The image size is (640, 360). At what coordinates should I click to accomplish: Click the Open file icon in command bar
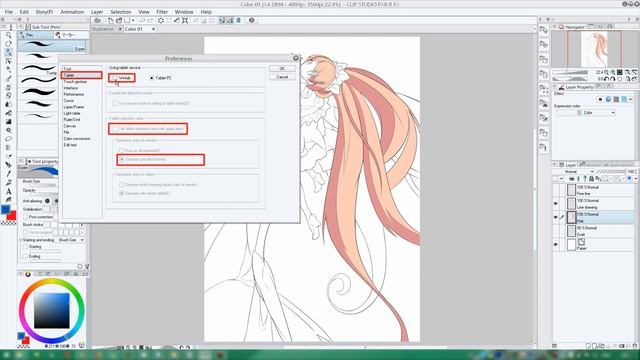(119, 20)
